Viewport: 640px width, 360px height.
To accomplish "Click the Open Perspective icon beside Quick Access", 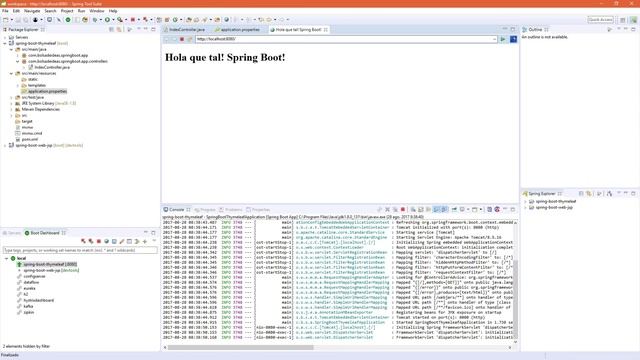I will pos(622,20).
